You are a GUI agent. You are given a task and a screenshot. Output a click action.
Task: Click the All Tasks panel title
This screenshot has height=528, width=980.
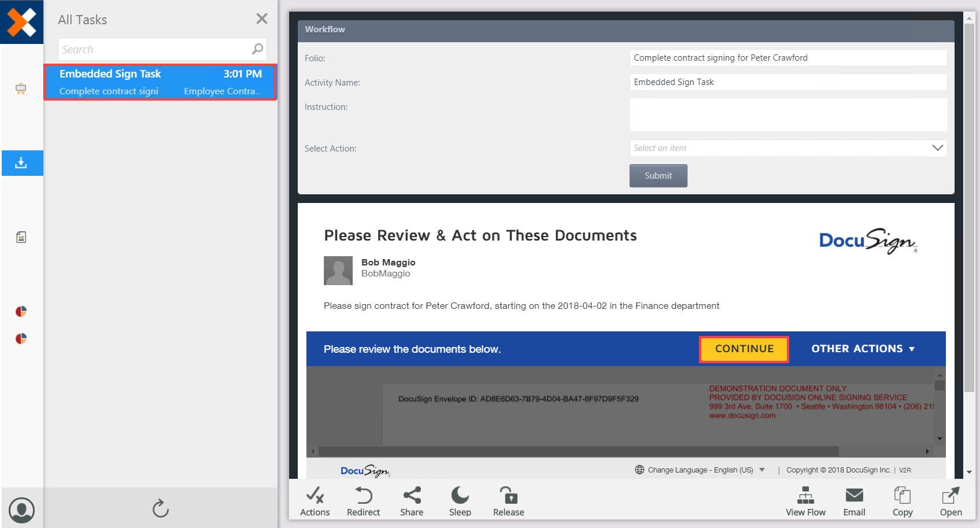pyautogui.click(x=83, y=20)
